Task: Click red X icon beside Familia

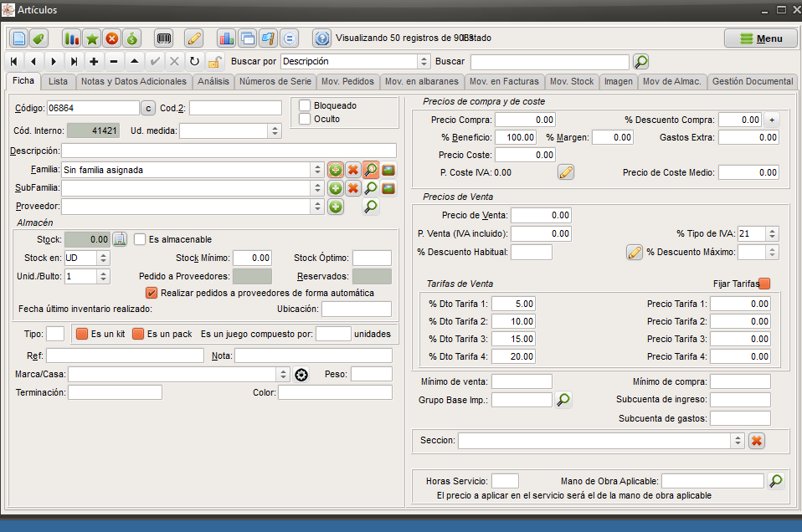Action: [x=353, y=170]
